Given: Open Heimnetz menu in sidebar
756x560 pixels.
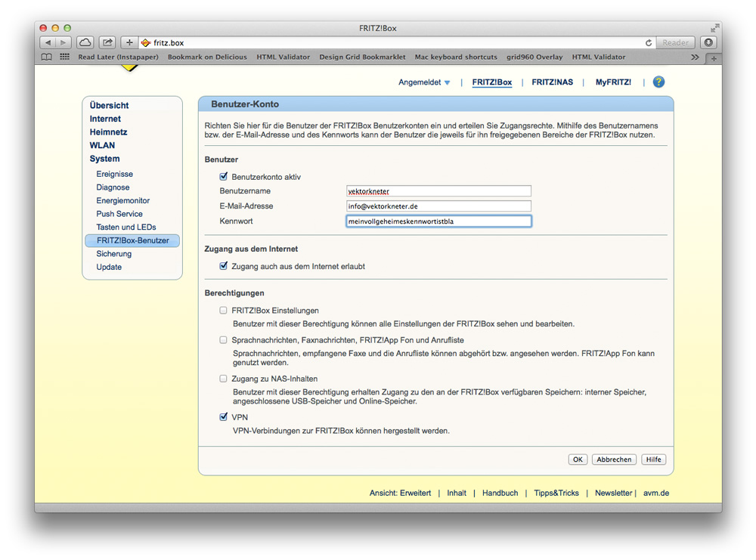Looking at the screenshot, I should click(x=108, y=132).
